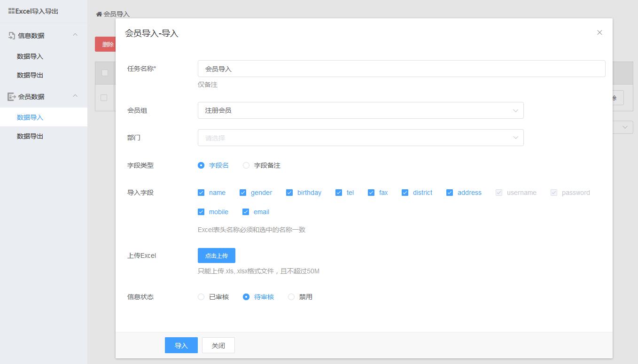Toggle the birthday field checkbox

click(x=289, y=193)
